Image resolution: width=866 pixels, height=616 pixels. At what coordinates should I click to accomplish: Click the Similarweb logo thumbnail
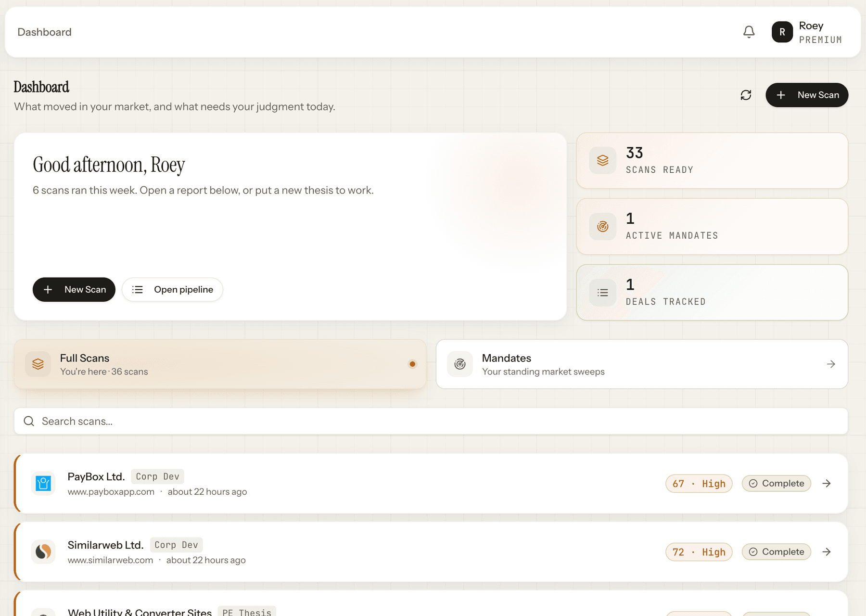pyautogui.click(x=43, y=552)
